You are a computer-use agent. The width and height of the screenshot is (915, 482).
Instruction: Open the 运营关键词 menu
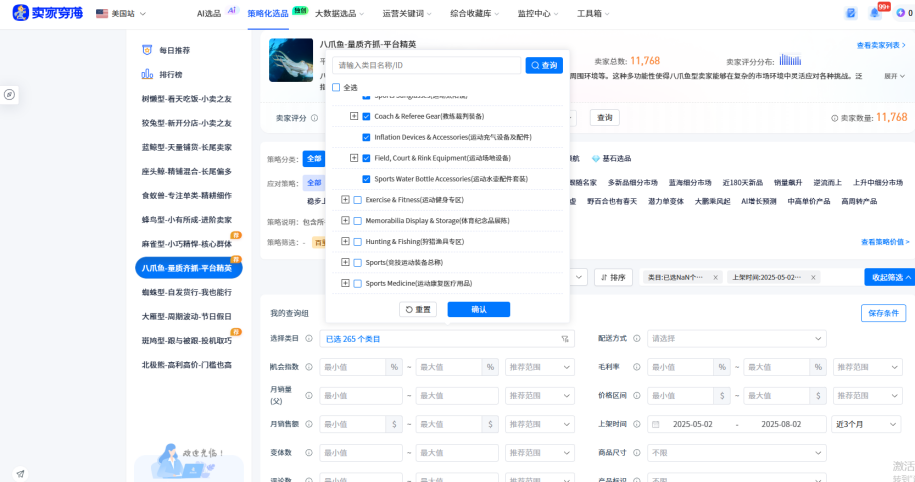(x=407, y=13)
